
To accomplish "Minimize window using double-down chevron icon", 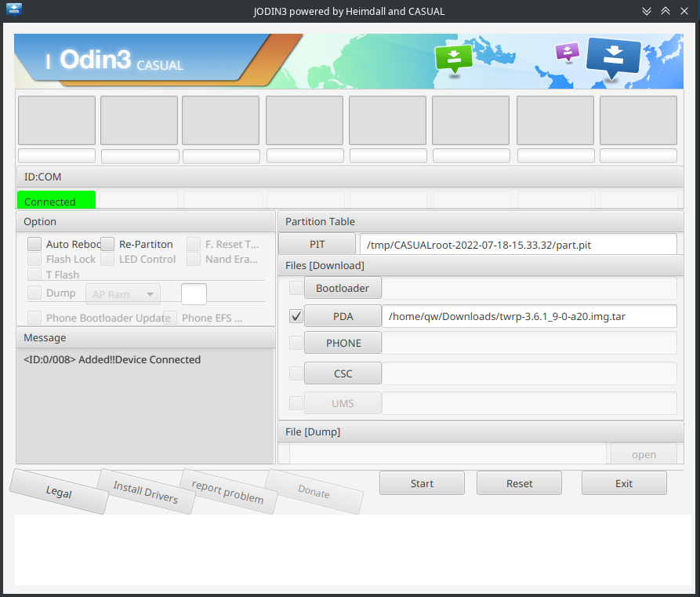I will tap(646, 11).
